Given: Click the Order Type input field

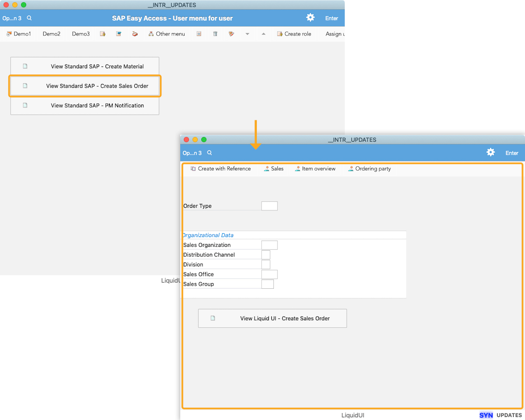Looking at the screenshot, I should tap(269, 206).
